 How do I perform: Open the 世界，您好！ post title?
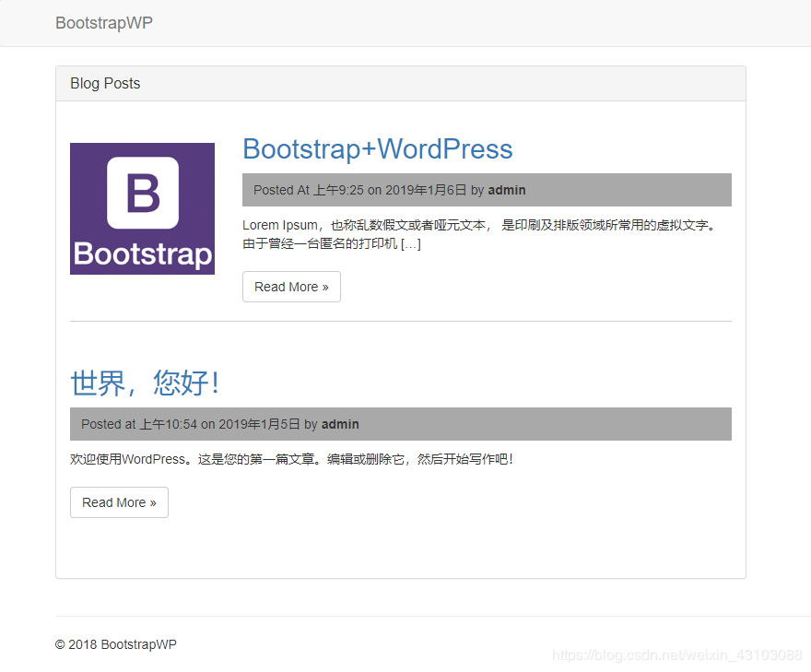[x=145, y=383]
